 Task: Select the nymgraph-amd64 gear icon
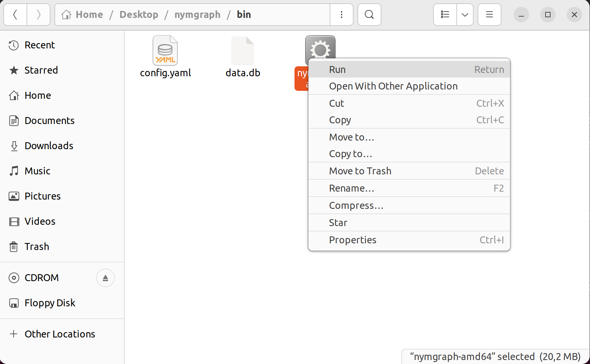pyautogui.click(x=320, y=50)
